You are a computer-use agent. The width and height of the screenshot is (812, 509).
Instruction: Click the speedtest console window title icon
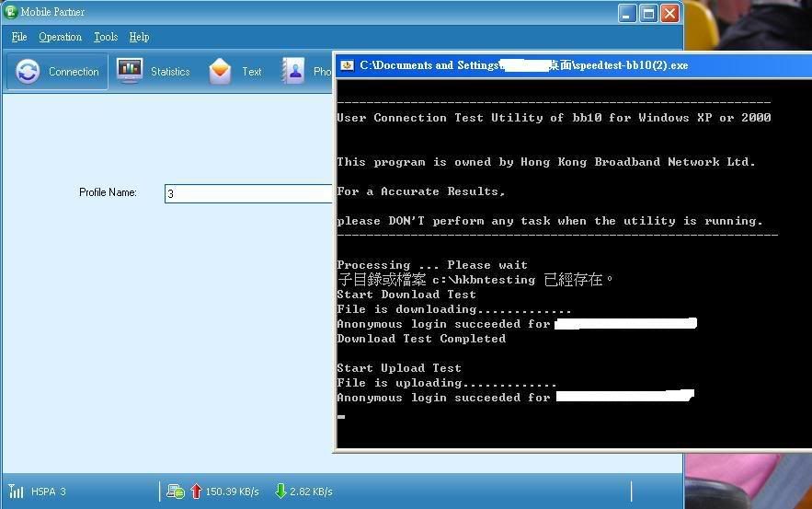click(x=347, y=65)
